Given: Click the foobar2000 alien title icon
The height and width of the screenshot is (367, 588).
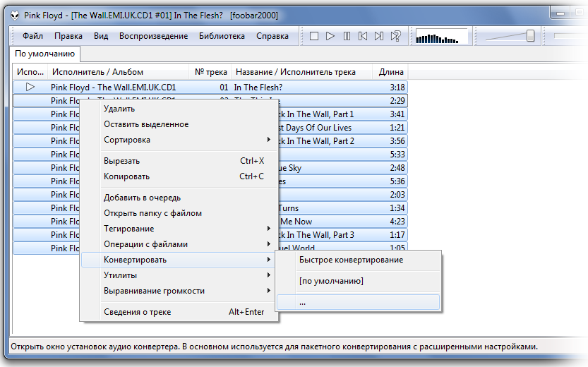Looking at the screenshot, I should [x=15, y=16].
